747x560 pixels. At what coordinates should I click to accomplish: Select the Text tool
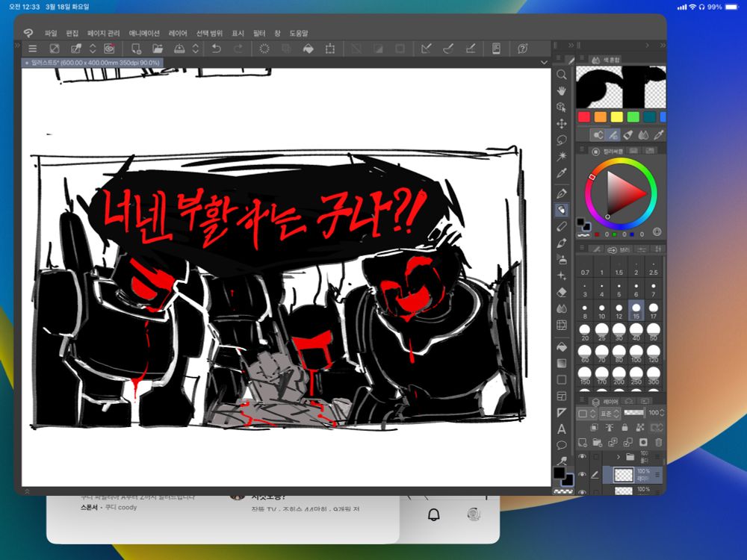pyautogui.click(x=562, y=429)
